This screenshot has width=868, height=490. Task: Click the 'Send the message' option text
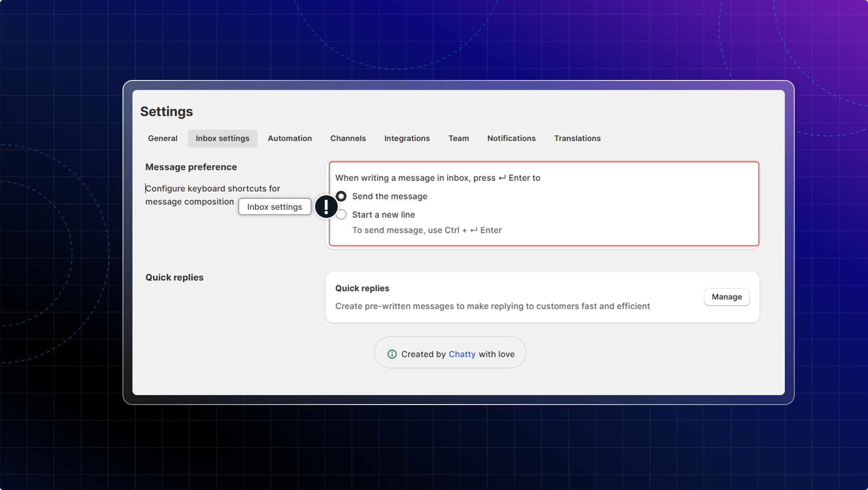[389, 196]
